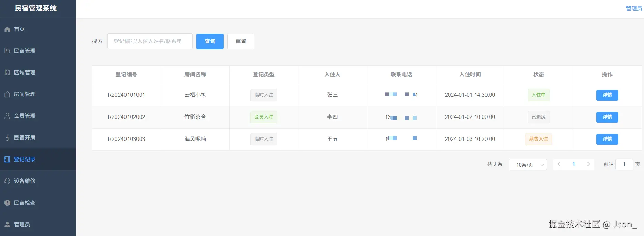This screenshot has height=236, width=644.
Task: Click room name 海风呢喃
Action: point(195,139)
